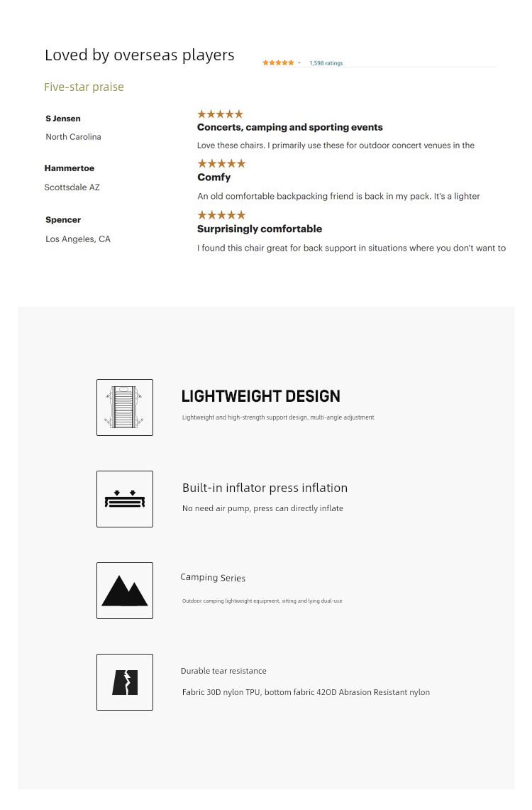Select reviewer name Spencer
This screenshot has height=810, width=532.
click(x=63, y=219)
